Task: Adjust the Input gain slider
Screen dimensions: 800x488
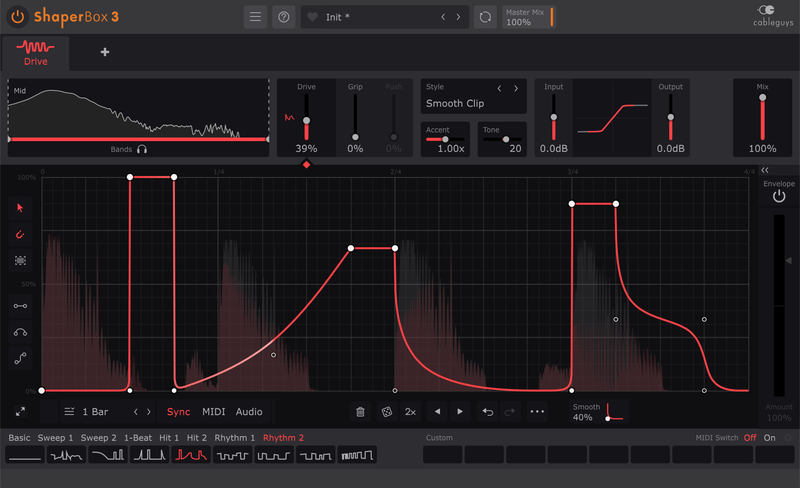Action: [554, 117]
